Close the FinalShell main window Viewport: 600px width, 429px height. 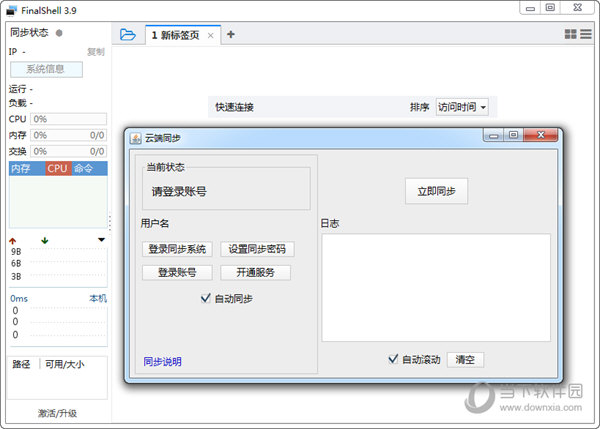tap(578, 8)
